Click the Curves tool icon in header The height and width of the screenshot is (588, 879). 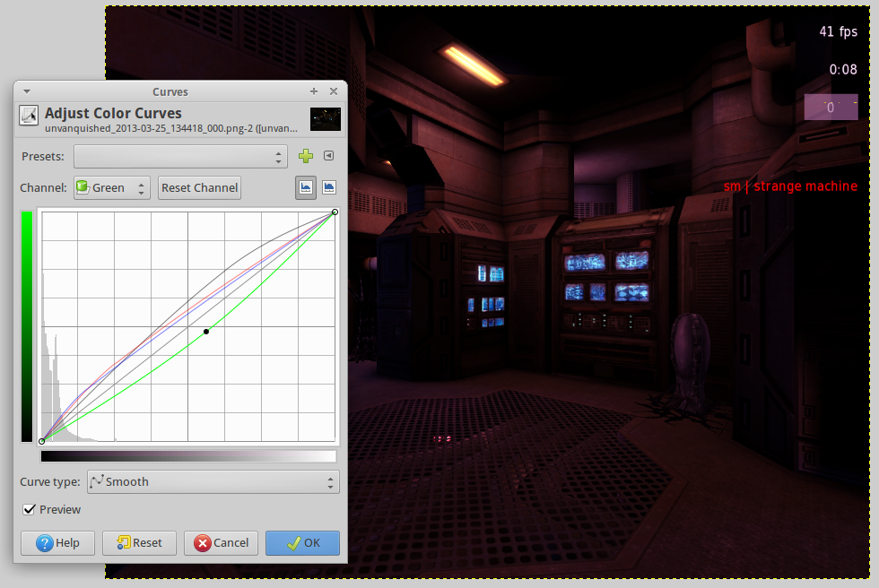click(x=29, y=116)
